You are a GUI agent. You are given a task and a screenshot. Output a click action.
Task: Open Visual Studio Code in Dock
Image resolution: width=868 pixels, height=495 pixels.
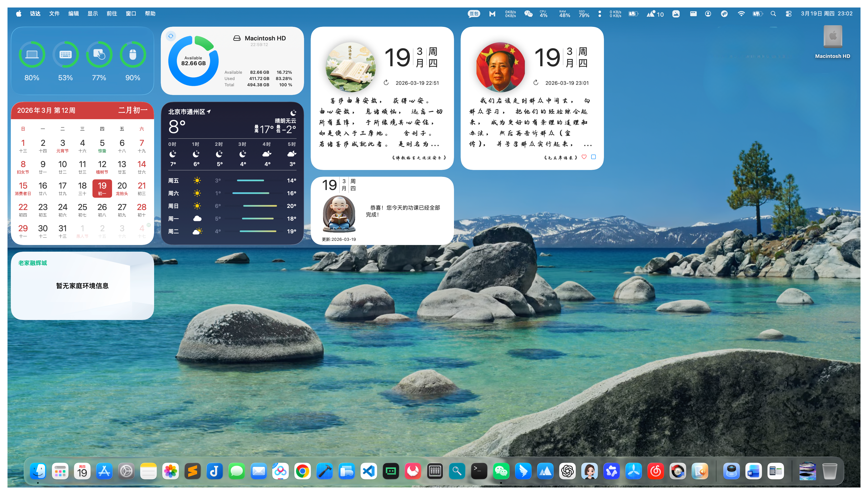(369, 471)
